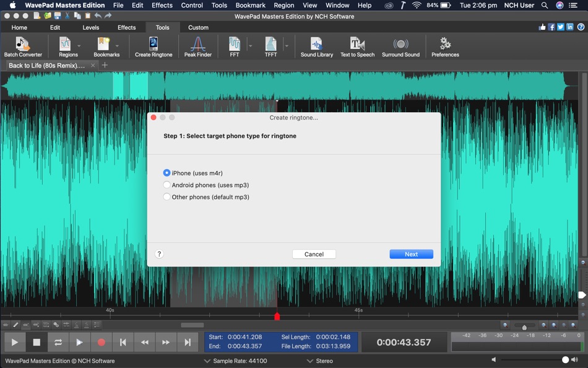Share via the Facebook icon
This screenshot has width=588, height=368.
pos(551,27)
